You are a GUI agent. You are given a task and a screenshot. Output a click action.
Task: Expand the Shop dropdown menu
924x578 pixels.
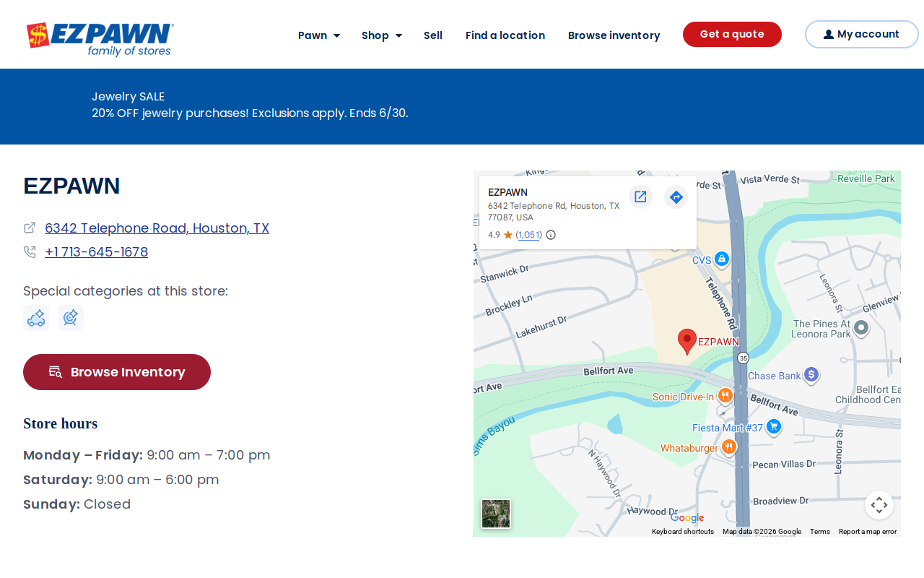[x=382, y=35]
